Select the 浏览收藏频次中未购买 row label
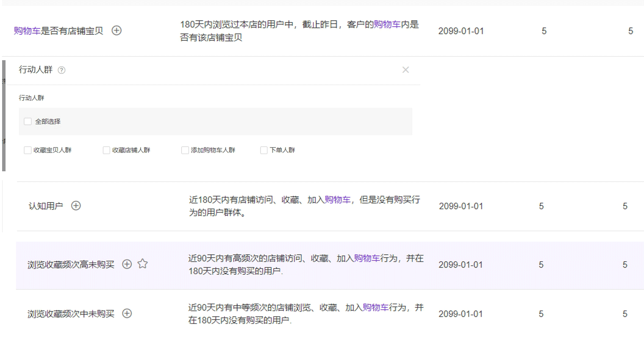 (x=71, y=314)
